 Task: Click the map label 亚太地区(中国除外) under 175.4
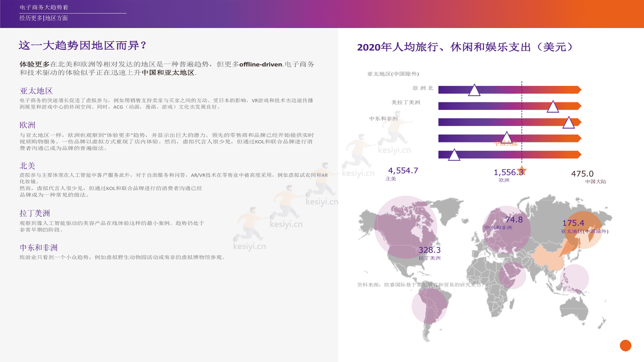585,231
